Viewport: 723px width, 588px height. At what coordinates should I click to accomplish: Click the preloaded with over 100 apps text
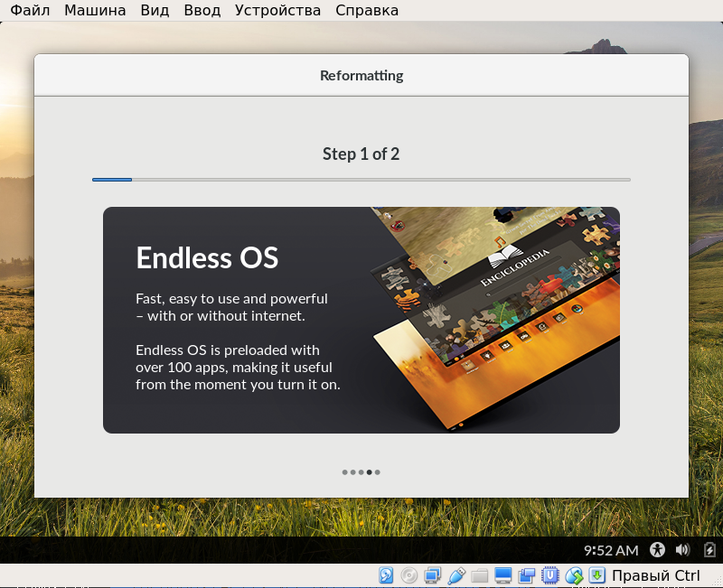pyautogui.click(x=238, y=368)
